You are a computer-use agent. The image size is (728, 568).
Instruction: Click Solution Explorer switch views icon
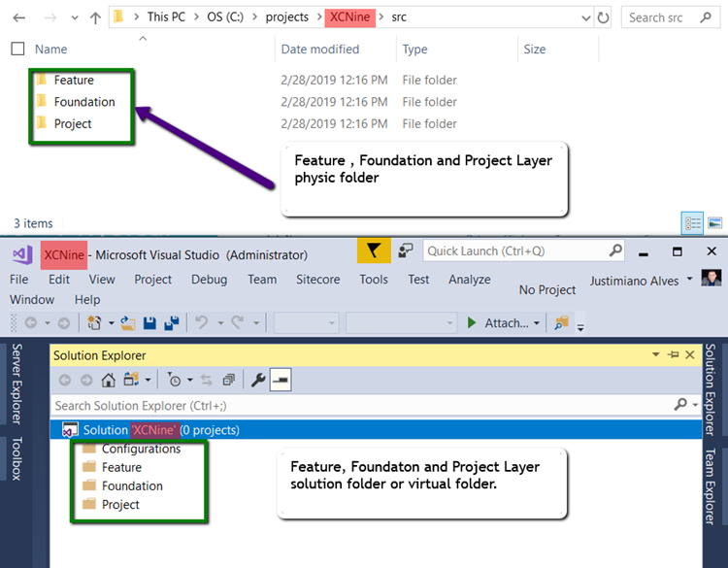131,380
